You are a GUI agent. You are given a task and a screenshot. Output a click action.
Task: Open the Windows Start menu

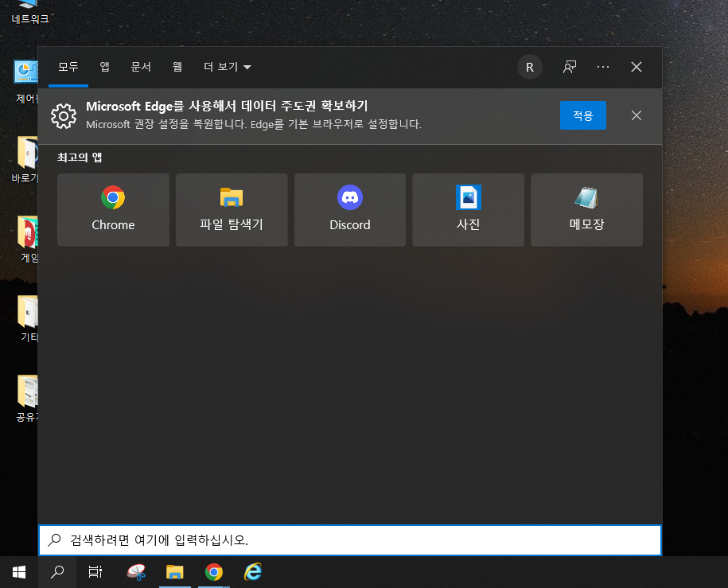click(x=19, y=572)
